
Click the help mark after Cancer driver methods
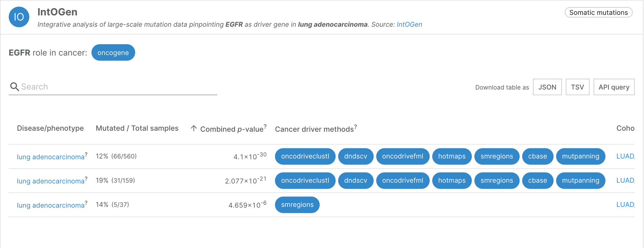click(x=355, y=126)
